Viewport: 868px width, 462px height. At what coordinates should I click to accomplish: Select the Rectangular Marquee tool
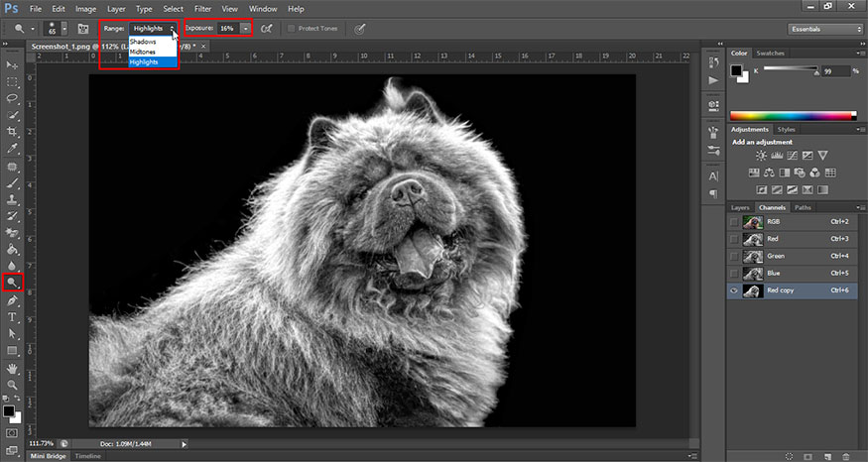12,82
